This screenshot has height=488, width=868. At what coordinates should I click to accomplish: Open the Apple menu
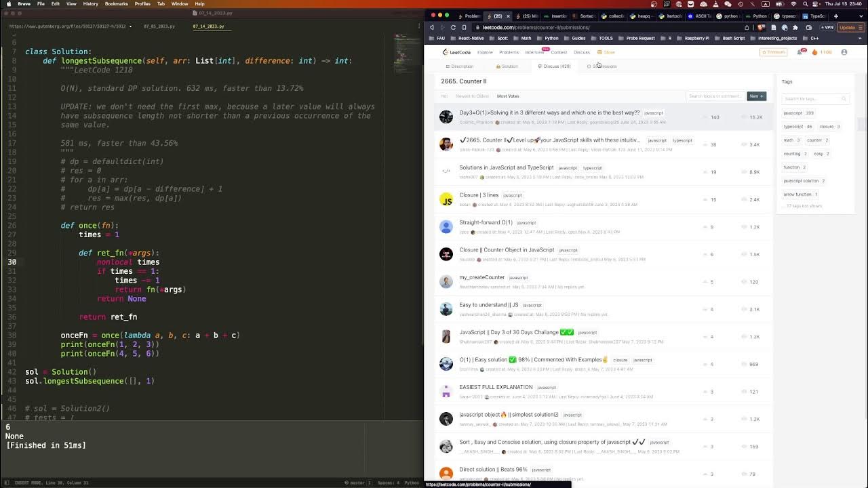point(7,3)
